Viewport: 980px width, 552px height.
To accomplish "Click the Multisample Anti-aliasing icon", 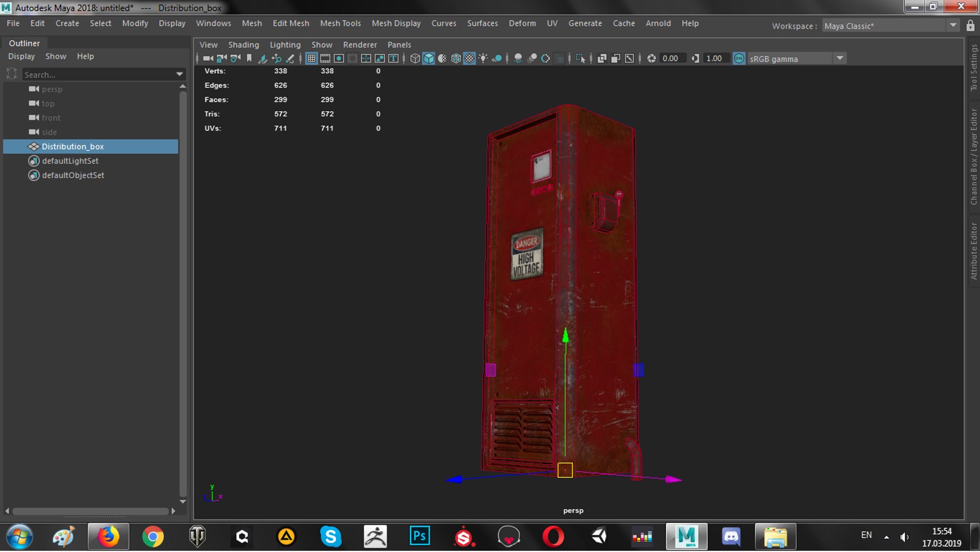I will (546, 58).
